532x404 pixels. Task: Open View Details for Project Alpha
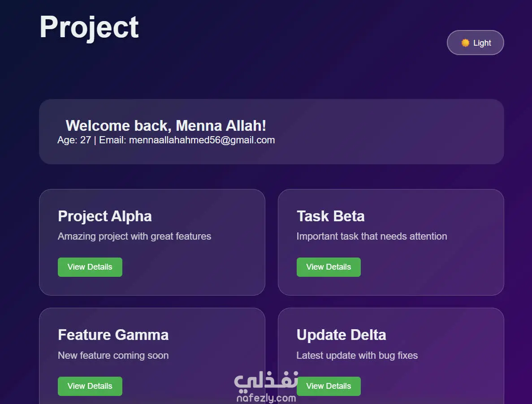90,267
